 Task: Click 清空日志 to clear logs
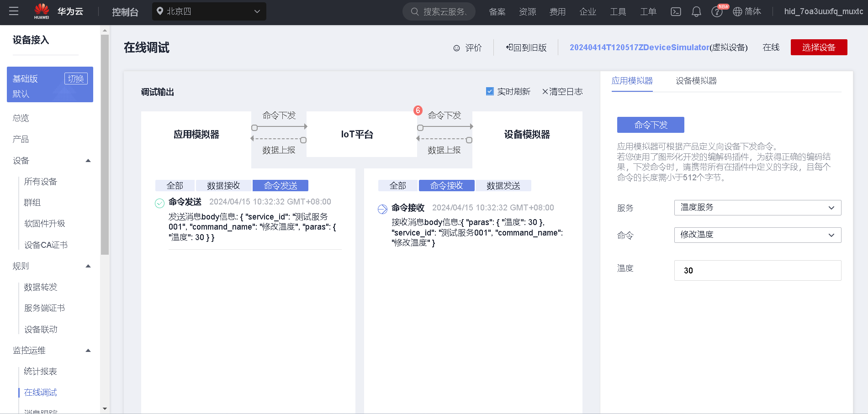click(562, 92)
